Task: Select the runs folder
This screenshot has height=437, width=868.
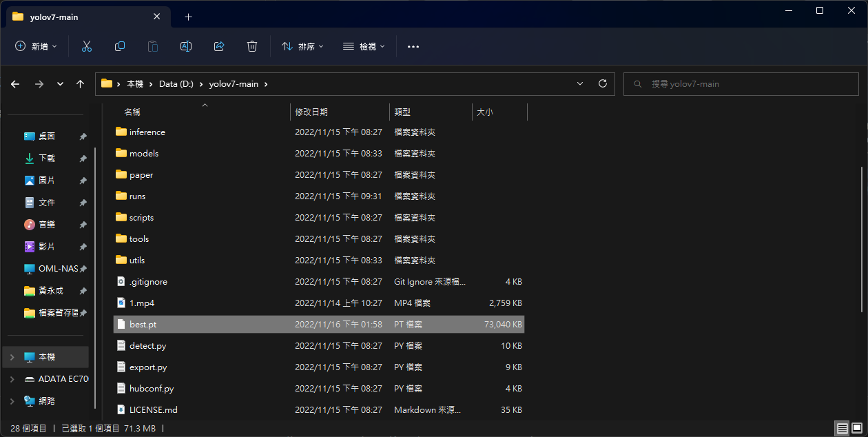Action: (x=319, y=196)
